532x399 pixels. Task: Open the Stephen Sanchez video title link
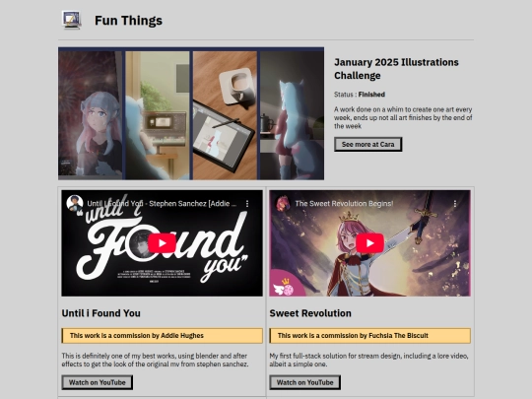tap(162, 204)
